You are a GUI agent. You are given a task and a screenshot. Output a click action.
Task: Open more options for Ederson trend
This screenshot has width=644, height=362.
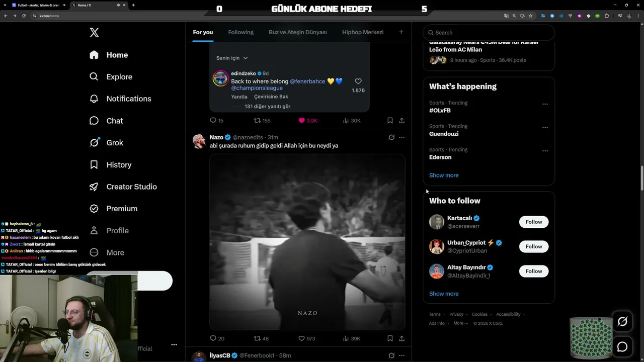click(x=545, y=151)
